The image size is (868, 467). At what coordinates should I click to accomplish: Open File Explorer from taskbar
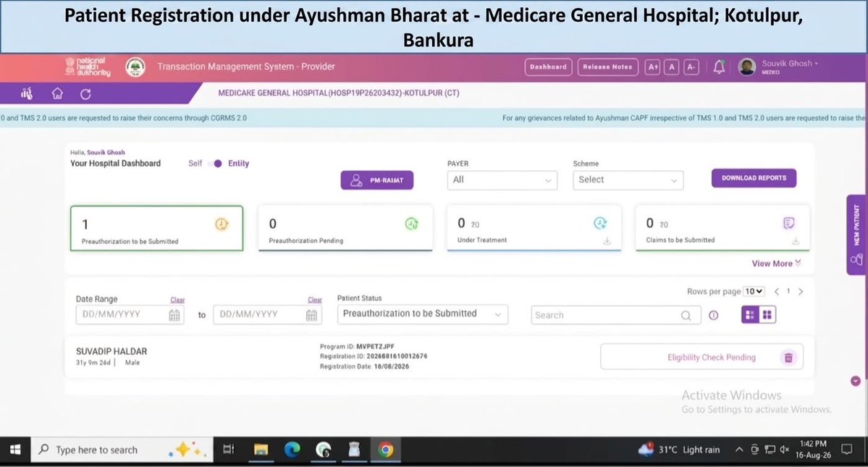point(261,450)
